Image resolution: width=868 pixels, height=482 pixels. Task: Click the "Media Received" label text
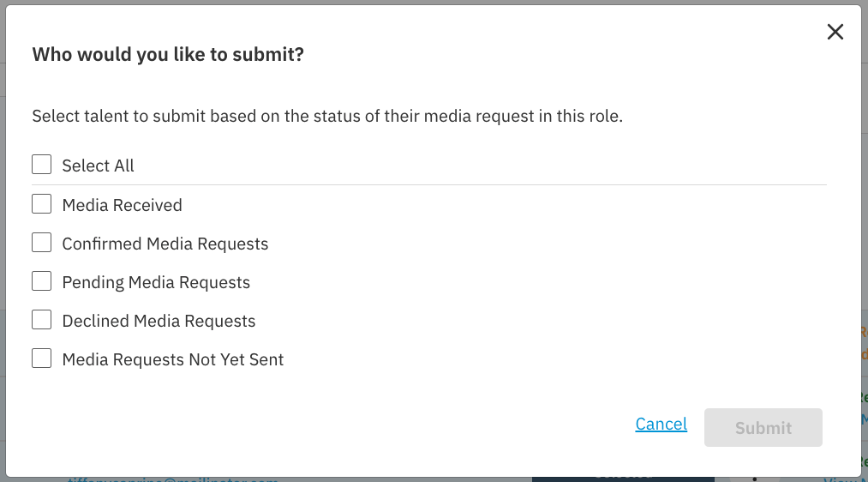(x=122, y=205)
